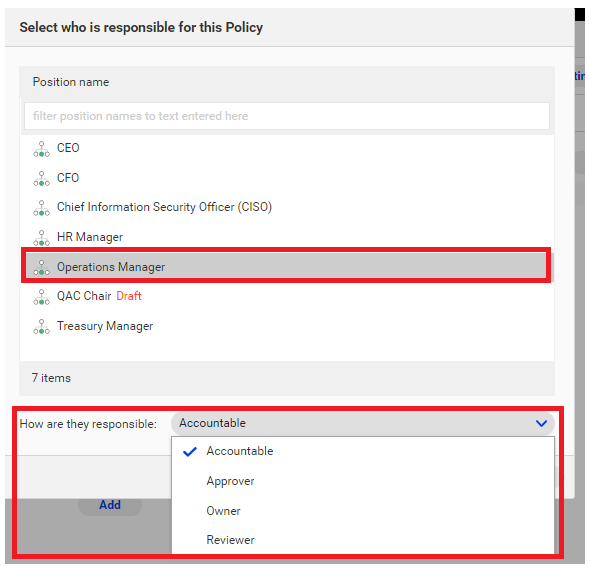The height and width of the screenshot is (569, 590).
Task: Click the position icon for CISO
Action: pyautogui.click(x=41, y=208)
